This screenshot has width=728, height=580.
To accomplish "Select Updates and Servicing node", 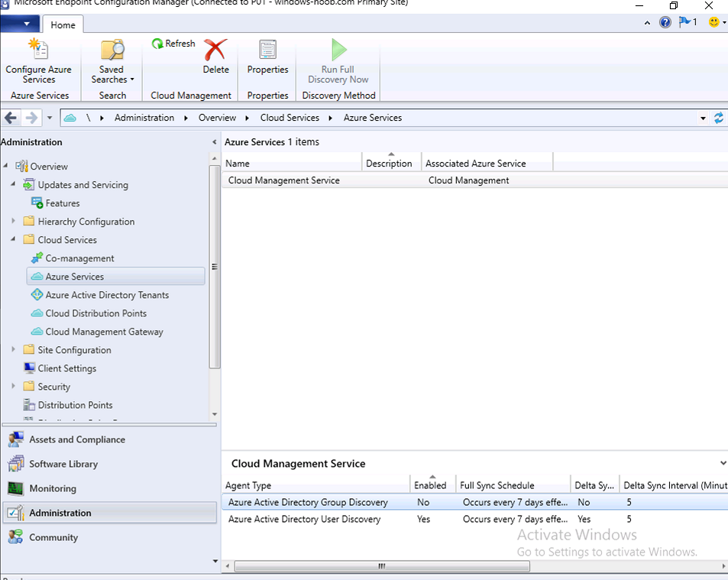I will click(x=83, y=185).
